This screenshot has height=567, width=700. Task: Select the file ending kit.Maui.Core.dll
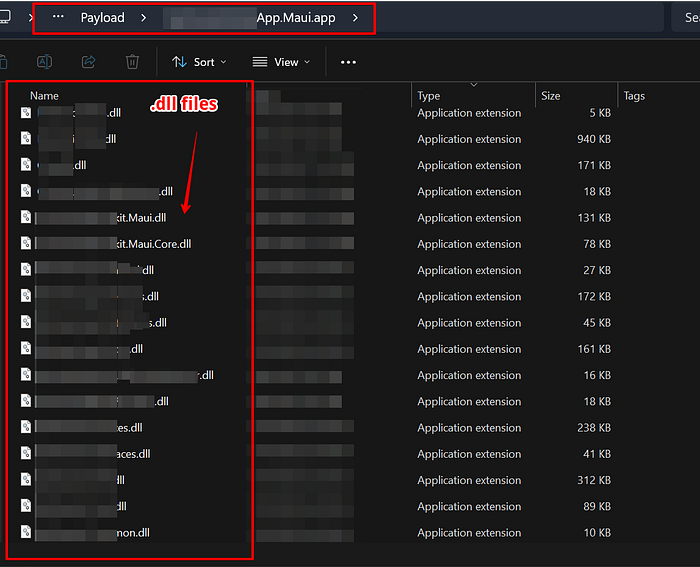pos(113,244)
